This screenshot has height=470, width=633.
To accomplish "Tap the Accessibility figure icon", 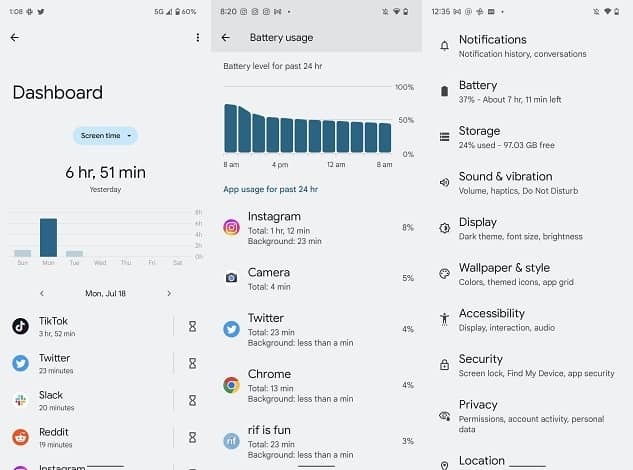I will point(444,319).
